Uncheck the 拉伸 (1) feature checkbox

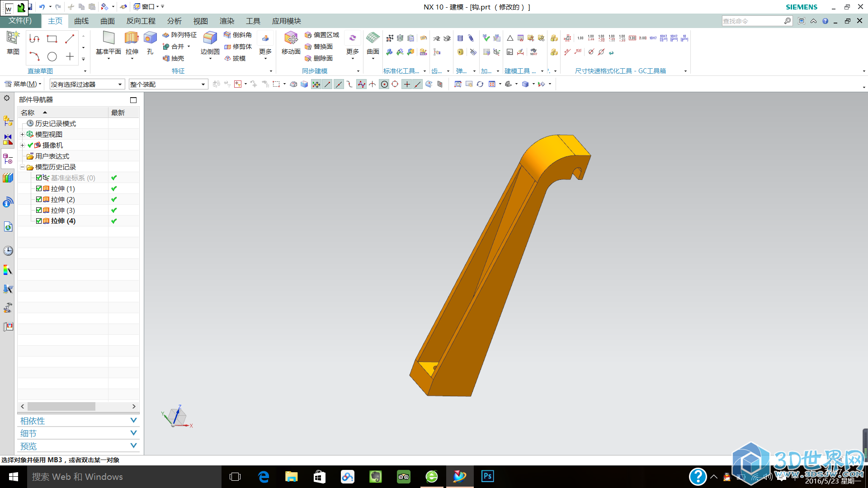click(x=39, y=188)
